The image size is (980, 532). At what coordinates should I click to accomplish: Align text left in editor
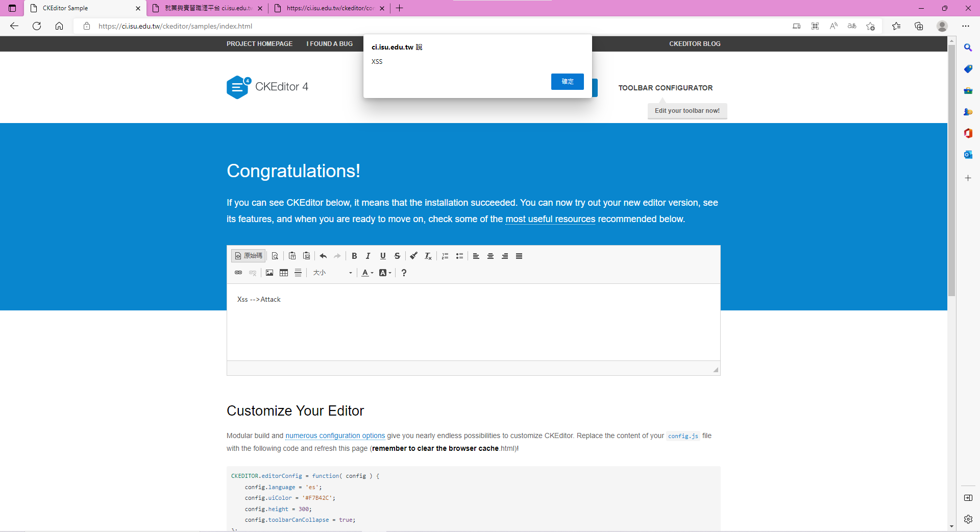point(476,256)
